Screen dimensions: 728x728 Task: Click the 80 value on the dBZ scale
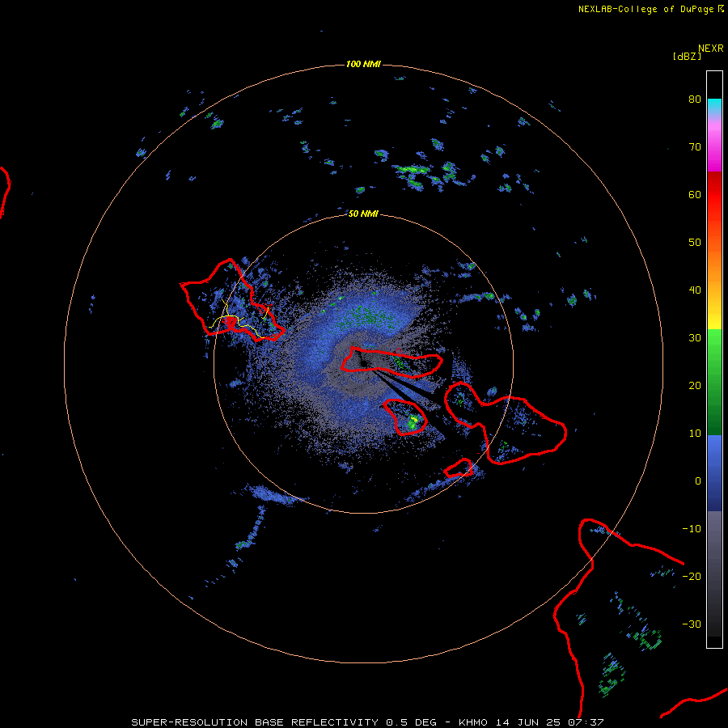[x=695, y=99]
